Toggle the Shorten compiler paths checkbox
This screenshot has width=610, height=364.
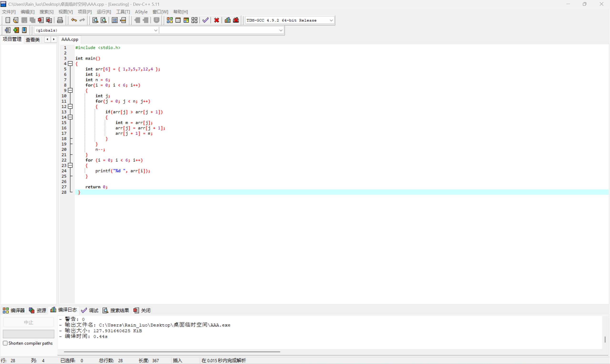point(5,343)
